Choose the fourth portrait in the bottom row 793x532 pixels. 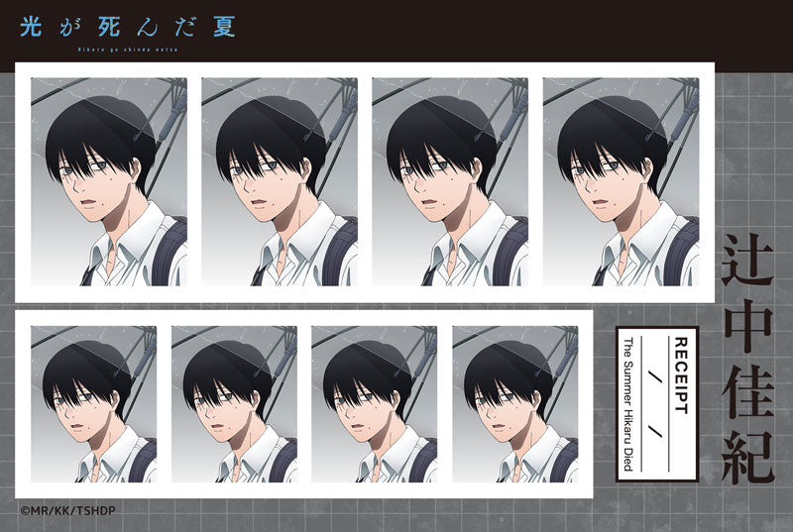pyautogui.click(x=515, y=404)
